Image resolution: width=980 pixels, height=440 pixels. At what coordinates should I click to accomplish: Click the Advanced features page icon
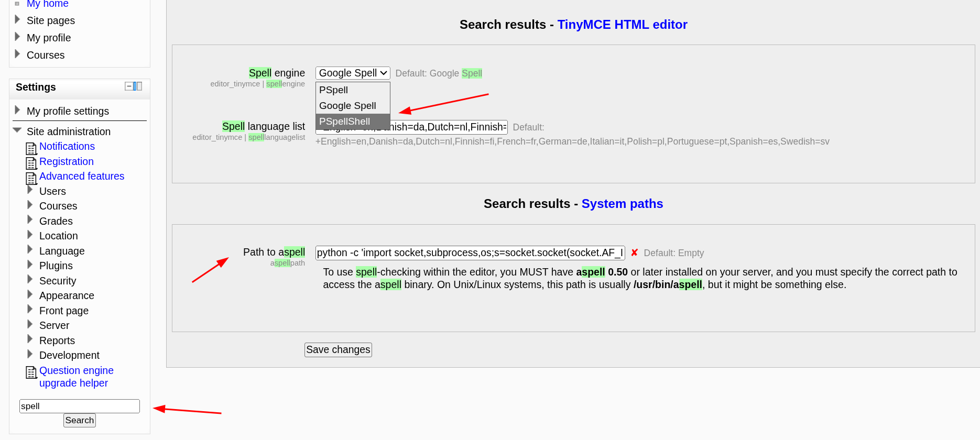[31, 178]
